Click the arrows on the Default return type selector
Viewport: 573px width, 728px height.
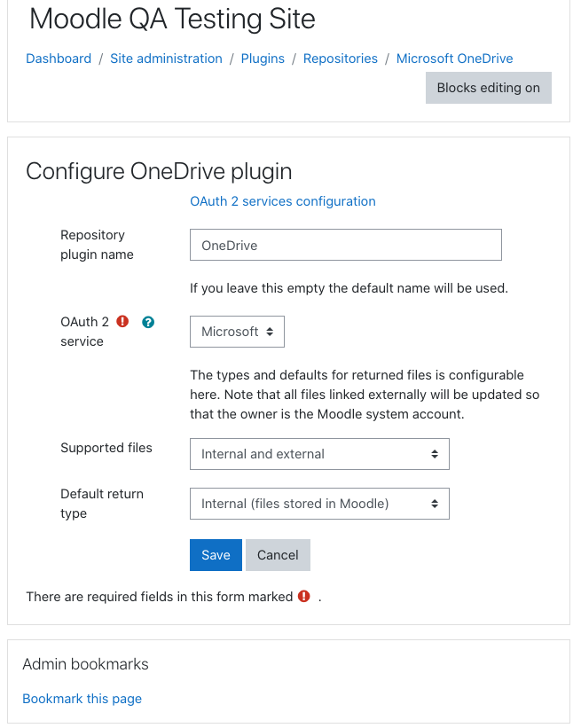coord(434,504)
